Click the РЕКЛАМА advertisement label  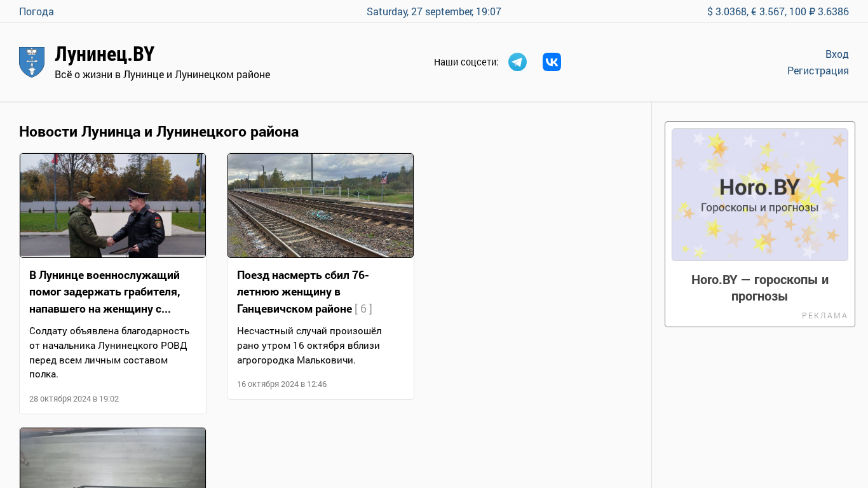[824, 316]
